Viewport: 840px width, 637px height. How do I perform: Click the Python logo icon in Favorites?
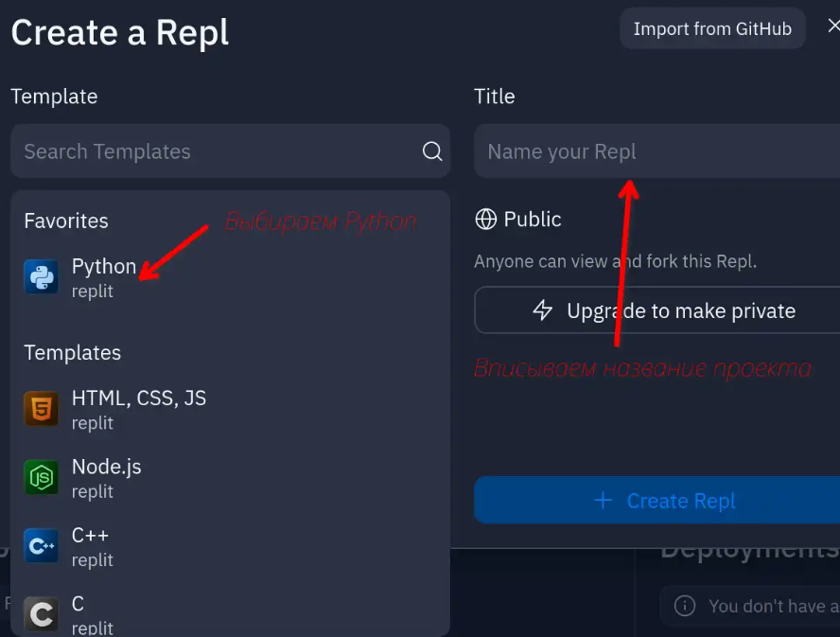(41, 277)
